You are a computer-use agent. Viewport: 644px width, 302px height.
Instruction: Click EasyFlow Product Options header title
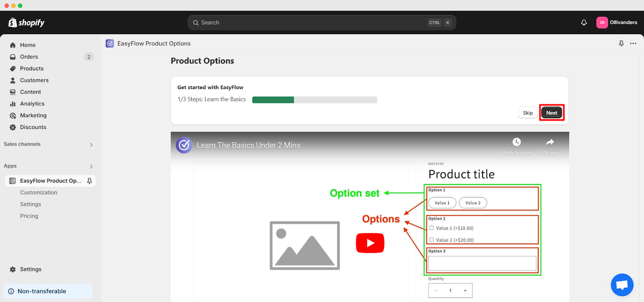[154, 43]
